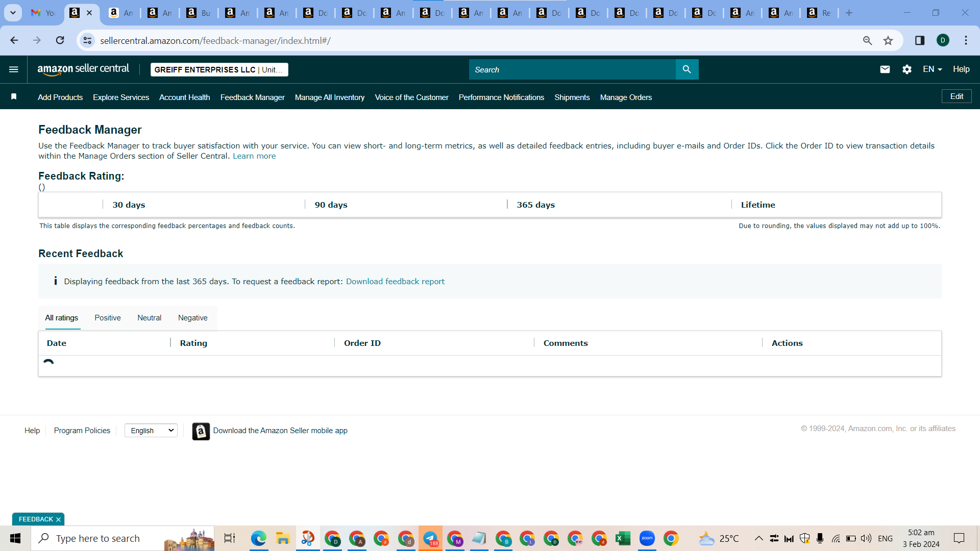Click Download the Amazon Seller mobile app

[x=280, y=431]
